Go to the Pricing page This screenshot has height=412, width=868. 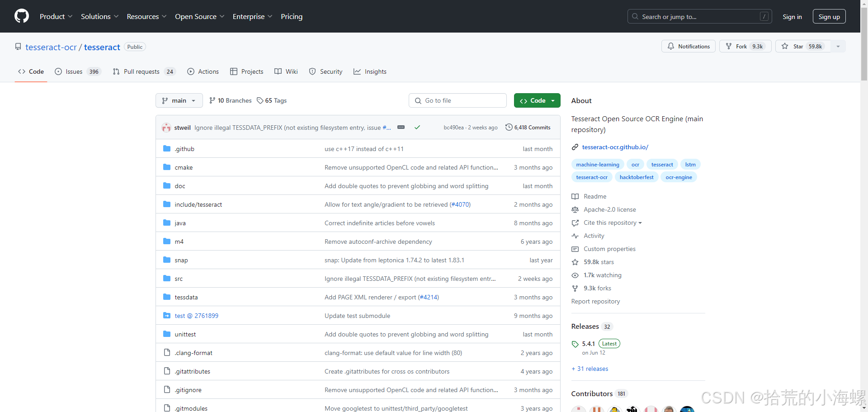pyautogui.click(x=292, y=16)
